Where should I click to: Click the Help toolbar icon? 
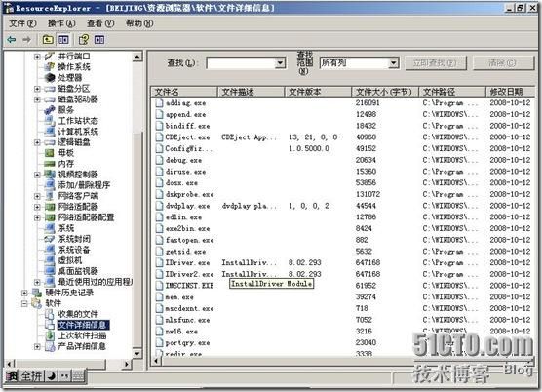(84, 40)
